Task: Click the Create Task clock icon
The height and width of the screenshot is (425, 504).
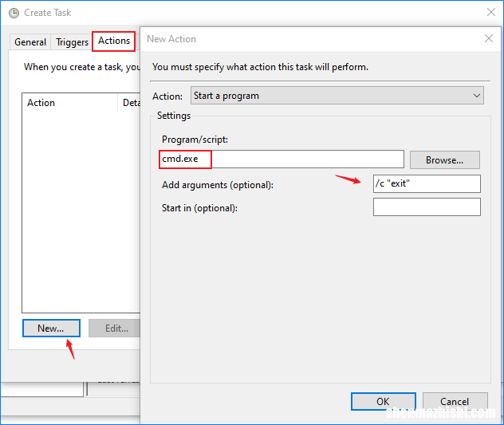Action: click(14, 13)
